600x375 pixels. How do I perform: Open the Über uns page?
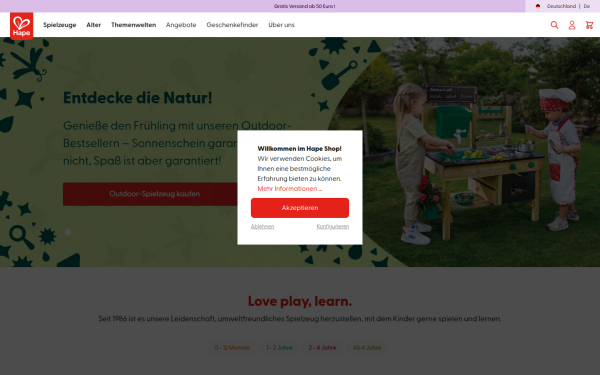tap(281, 25)
